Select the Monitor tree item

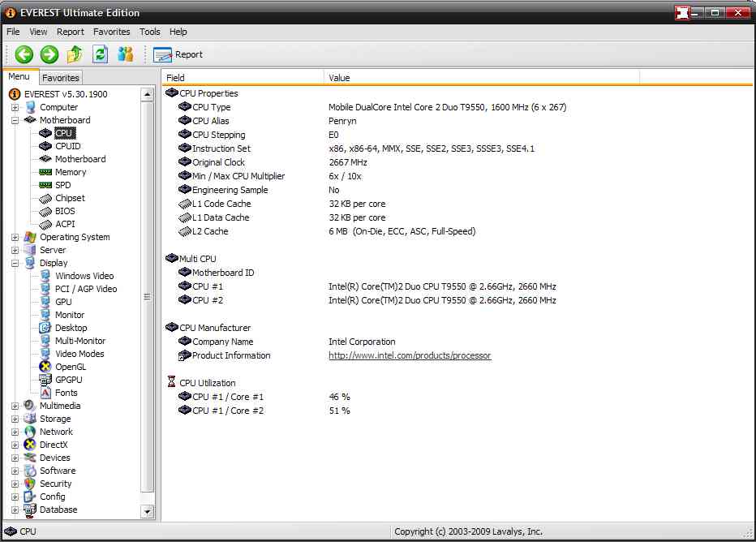pyautogui.click(x=70, y=315)
